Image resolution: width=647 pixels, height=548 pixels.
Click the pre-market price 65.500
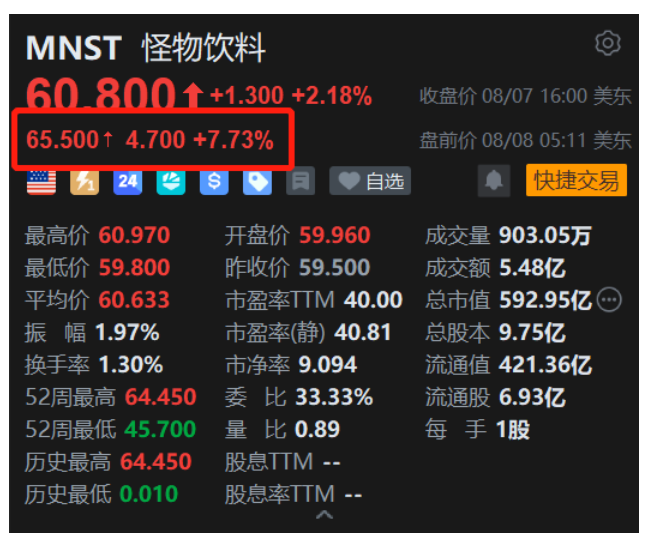[x=62, y=139]
